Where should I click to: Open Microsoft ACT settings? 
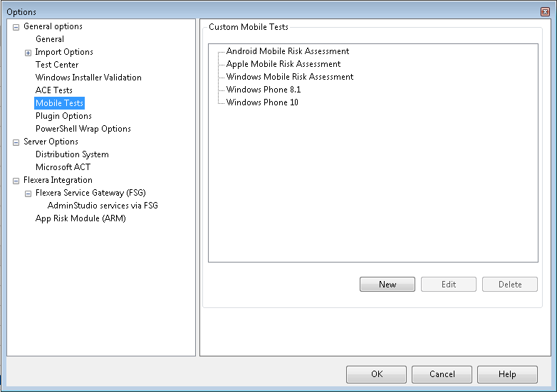click(63, 167)
